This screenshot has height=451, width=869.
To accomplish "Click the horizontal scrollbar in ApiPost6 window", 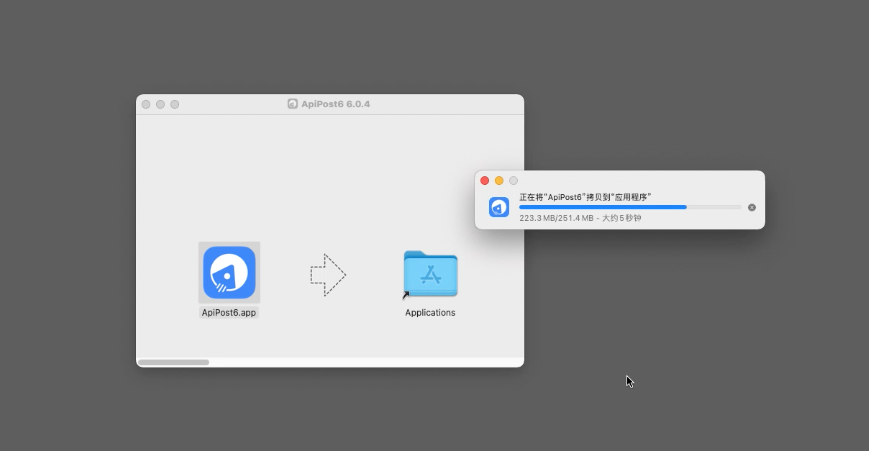I will 173,362.
